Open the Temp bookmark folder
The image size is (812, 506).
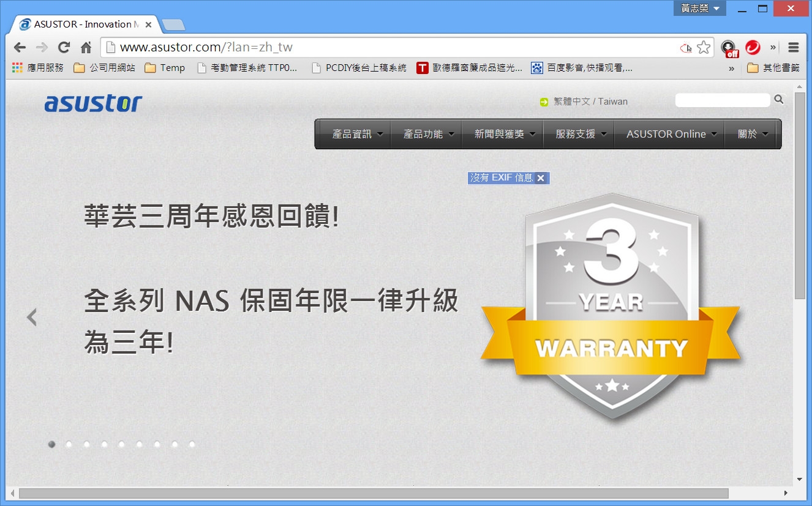(165, 68)
